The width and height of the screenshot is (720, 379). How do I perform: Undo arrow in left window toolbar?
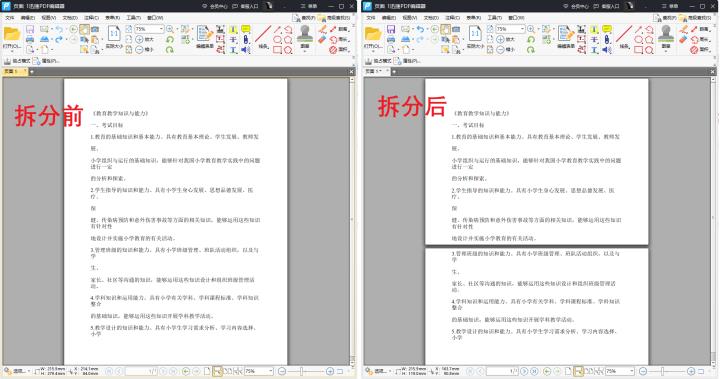[x=59, y=29]
